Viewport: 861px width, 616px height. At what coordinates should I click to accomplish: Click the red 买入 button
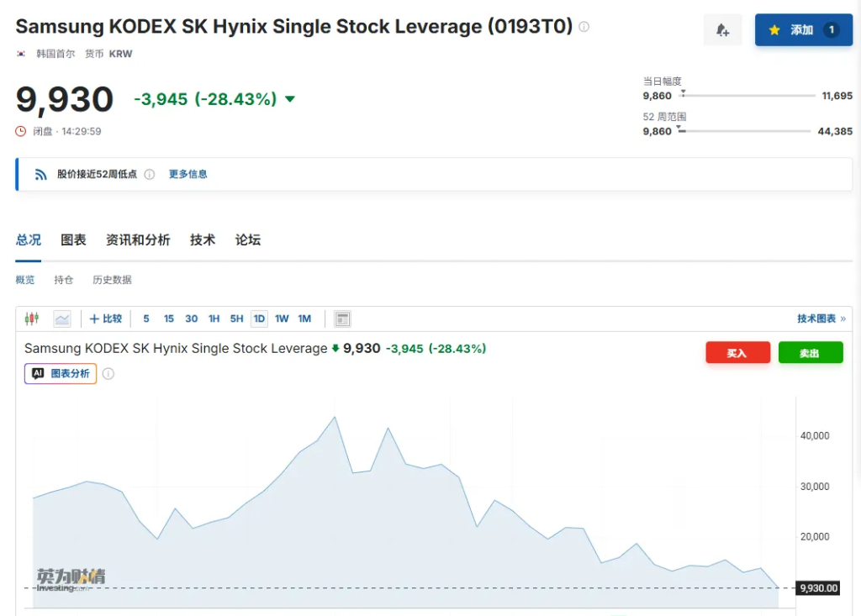(737, 352)
